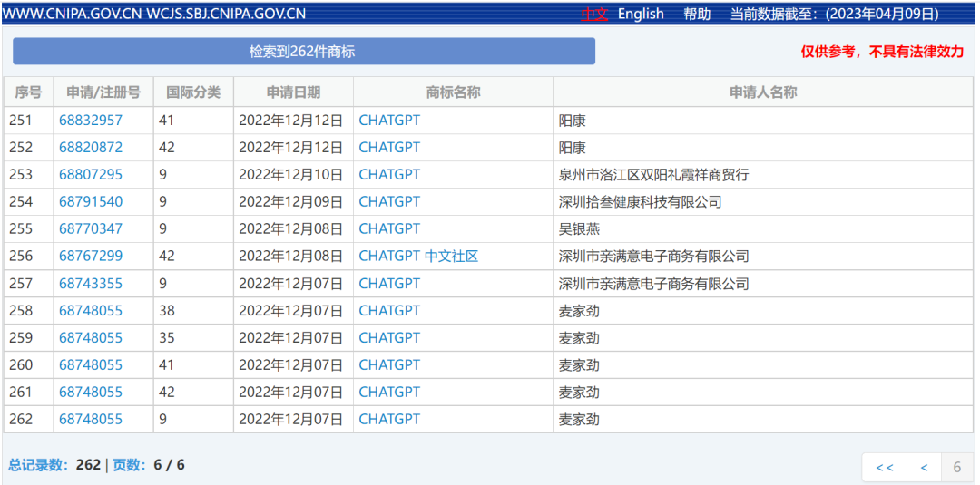Open CHATGPT trademark in row 253
The image size is (980, 485).
click(x=389, y=175)
